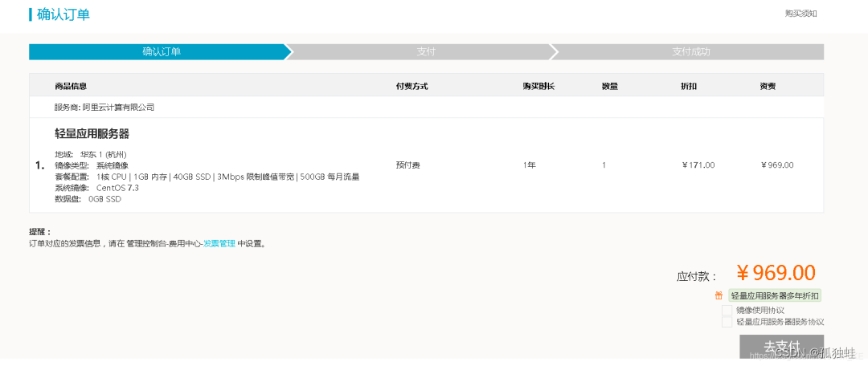Image resolution: width=868 pixels, height=366 pixels.
Task: Click the large orange ¥969.00 total
Action: (x=776, y=273)
